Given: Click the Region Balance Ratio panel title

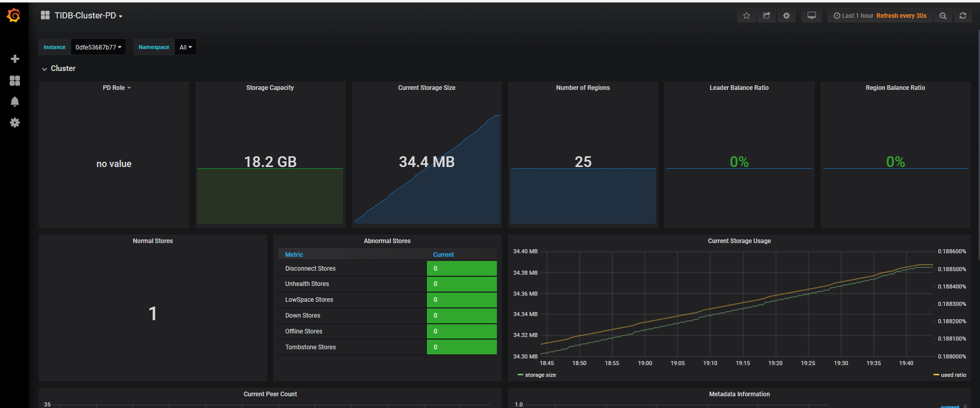Looking at the screenshot, I should (895, 88).
